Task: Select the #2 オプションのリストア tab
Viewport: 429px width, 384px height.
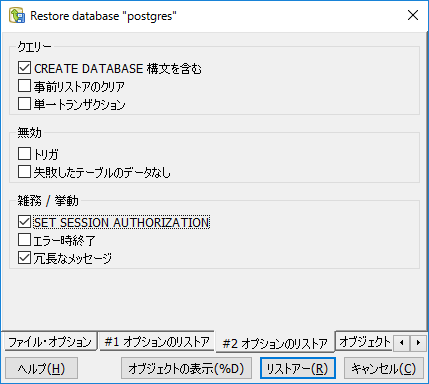Action: (275, 342)
